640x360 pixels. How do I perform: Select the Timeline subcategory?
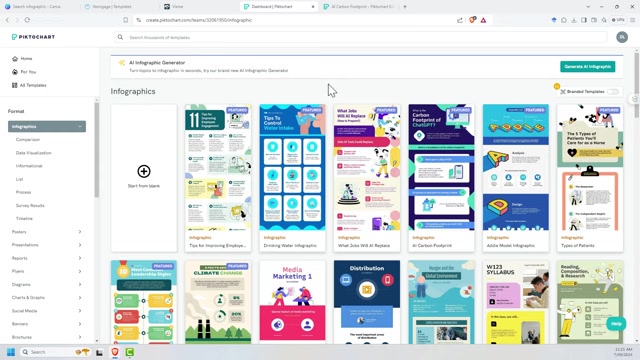[x=24, y=218]
